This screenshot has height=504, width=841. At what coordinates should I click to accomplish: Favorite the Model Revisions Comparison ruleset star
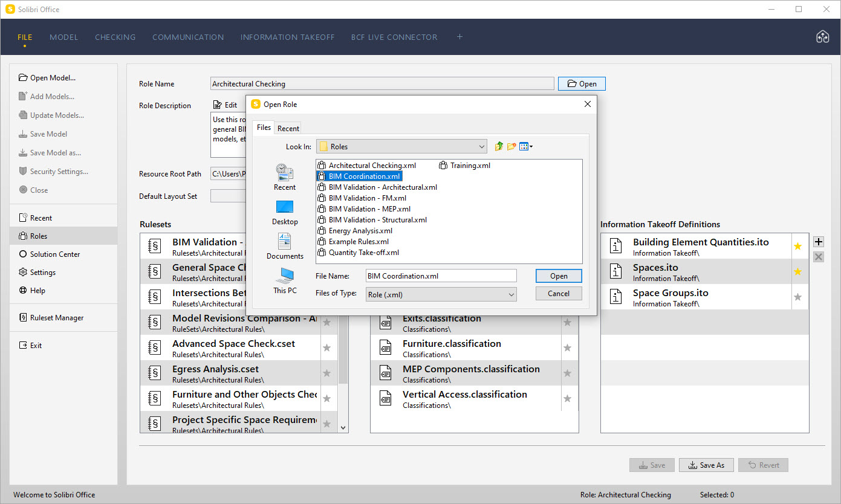pos(327,323)
